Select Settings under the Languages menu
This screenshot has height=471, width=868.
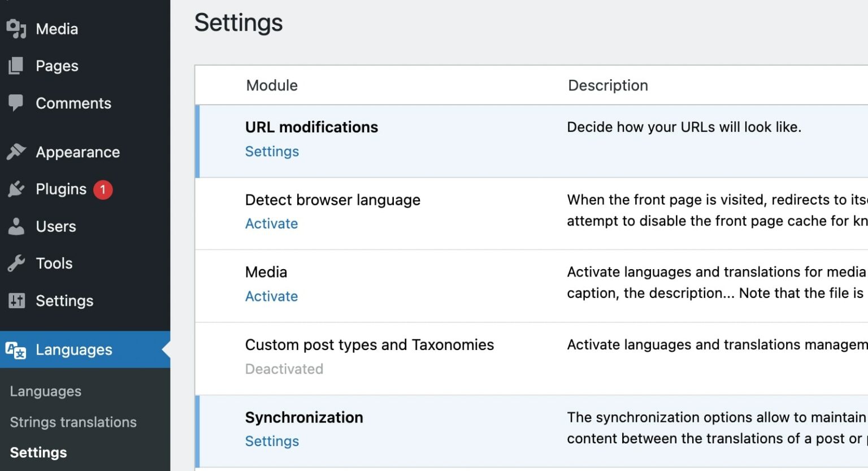(38, 452)
